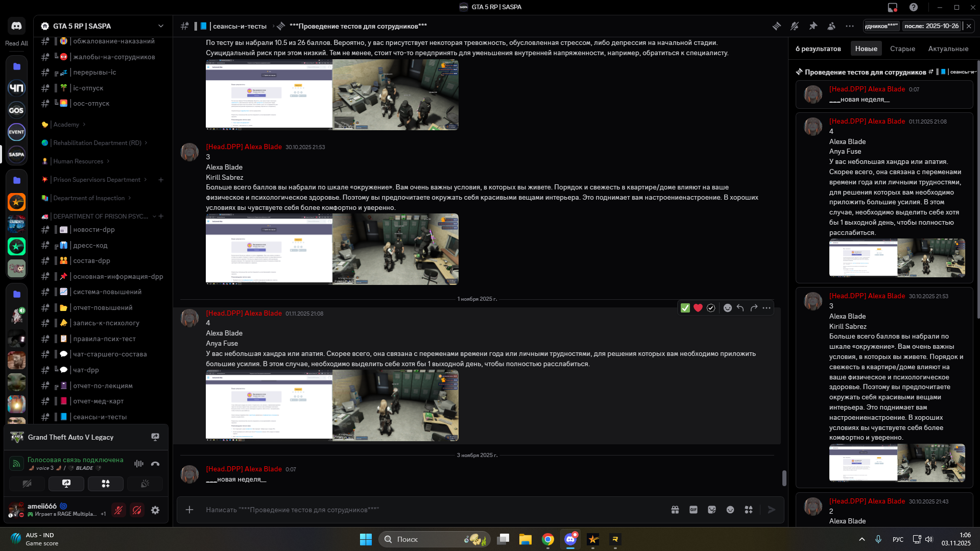Viewport: 980px width, 551px height.
Task: Expand the Academy category
Action: coord(66,125)
